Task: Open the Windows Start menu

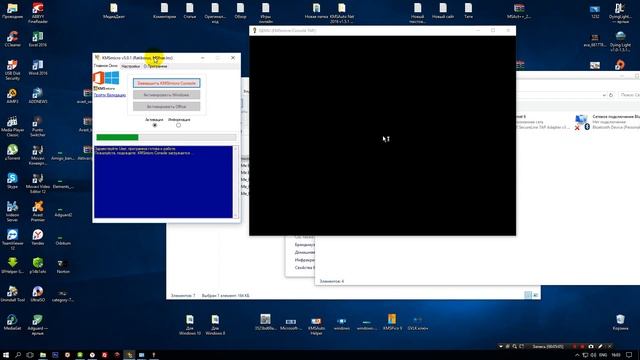Action: 6,355
